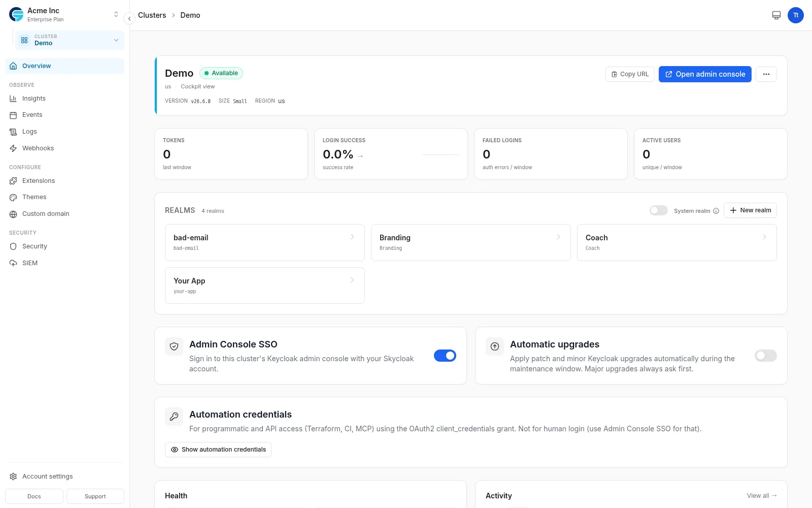Click the chevron on bad-email realm card
Screen dimensions: 812x508
click(352, 237)
